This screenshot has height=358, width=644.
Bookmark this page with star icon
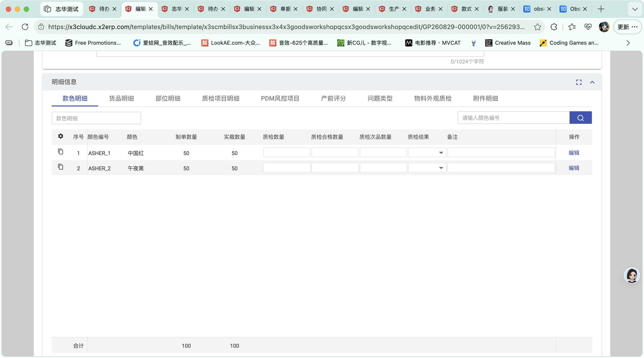(x=537, y=27)
